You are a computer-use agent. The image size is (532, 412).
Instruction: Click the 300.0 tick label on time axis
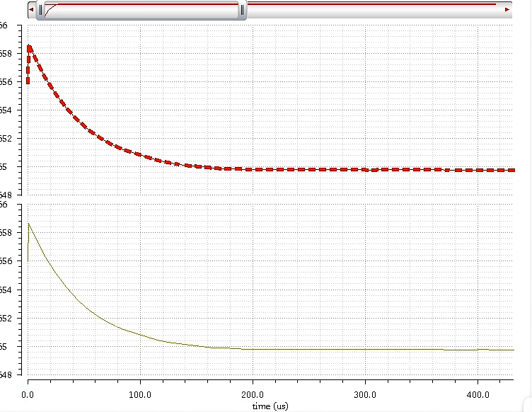(x=365, y=394)
